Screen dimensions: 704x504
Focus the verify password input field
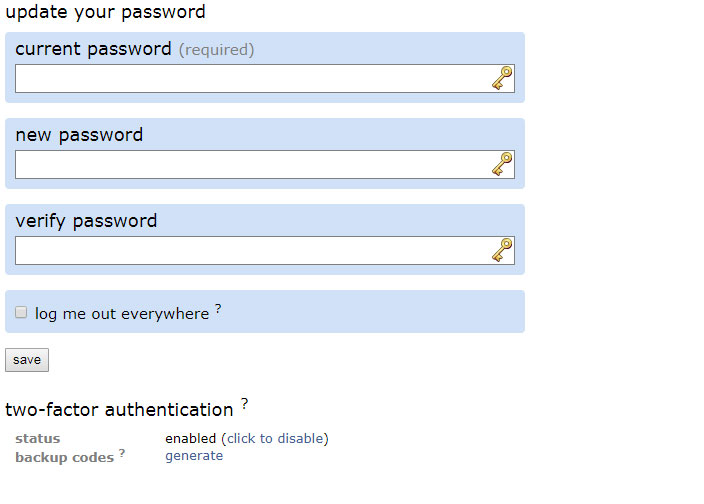click(x=265, y=250)
